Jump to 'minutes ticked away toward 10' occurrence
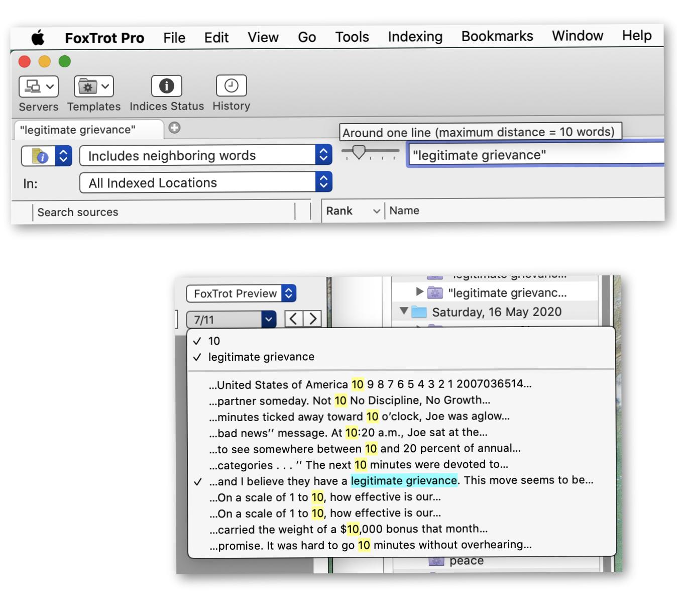677x616 pixels. pyautogui.click(x=359, y=417)
